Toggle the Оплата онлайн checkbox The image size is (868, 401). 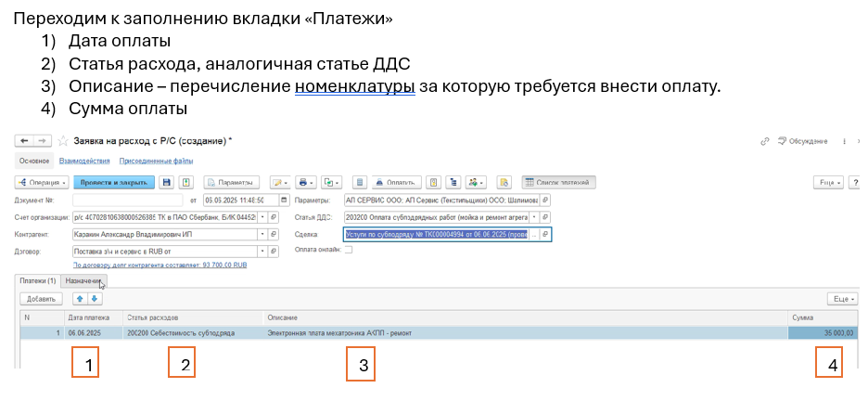click(x=348, y=250)
